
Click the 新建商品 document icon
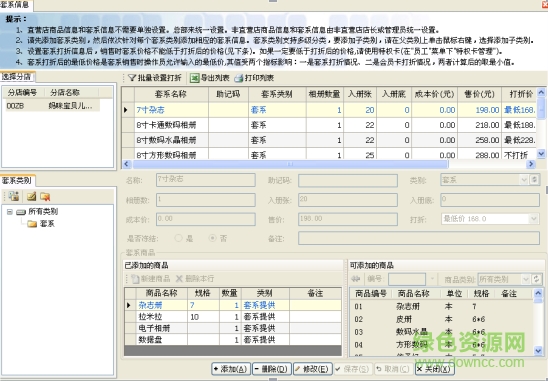[x=135, y=279]
